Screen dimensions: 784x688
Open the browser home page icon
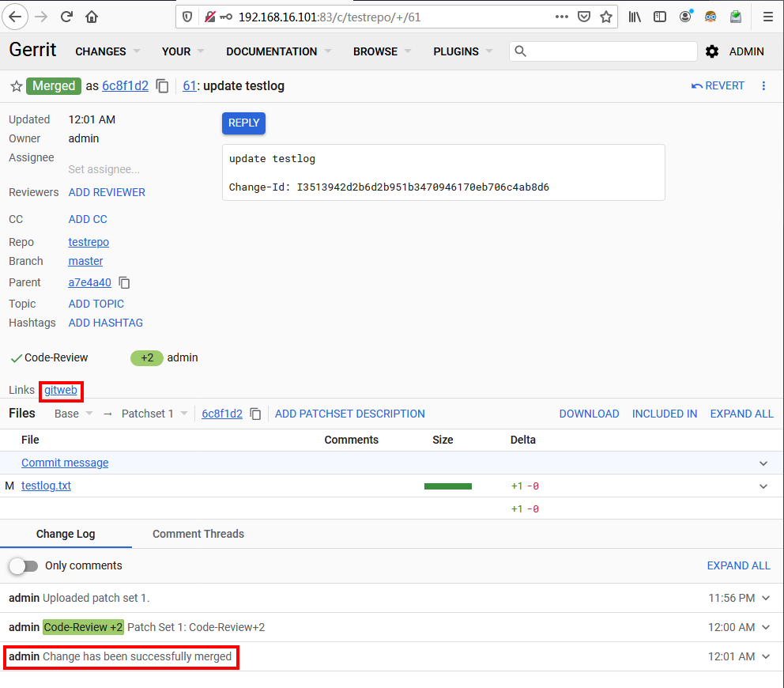[92, 17]
